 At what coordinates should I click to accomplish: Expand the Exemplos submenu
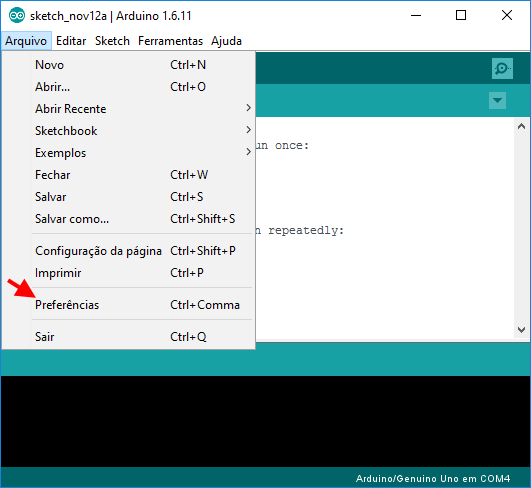click(x=128, y=153)
